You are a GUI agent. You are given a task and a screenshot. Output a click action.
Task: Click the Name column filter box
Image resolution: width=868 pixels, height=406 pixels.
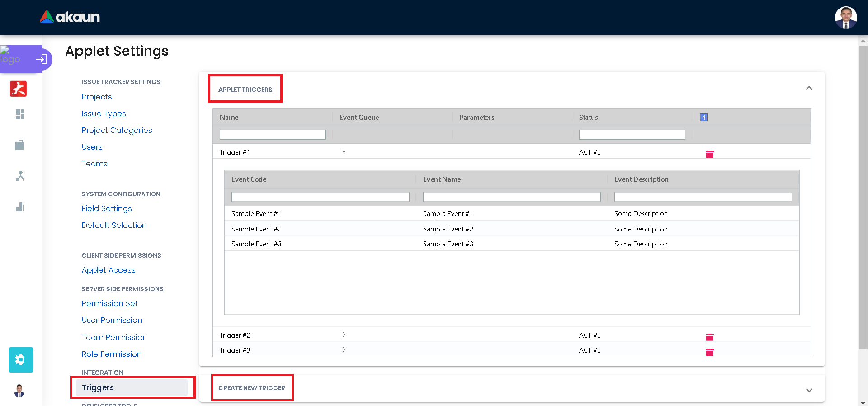[x=273, y=135]
